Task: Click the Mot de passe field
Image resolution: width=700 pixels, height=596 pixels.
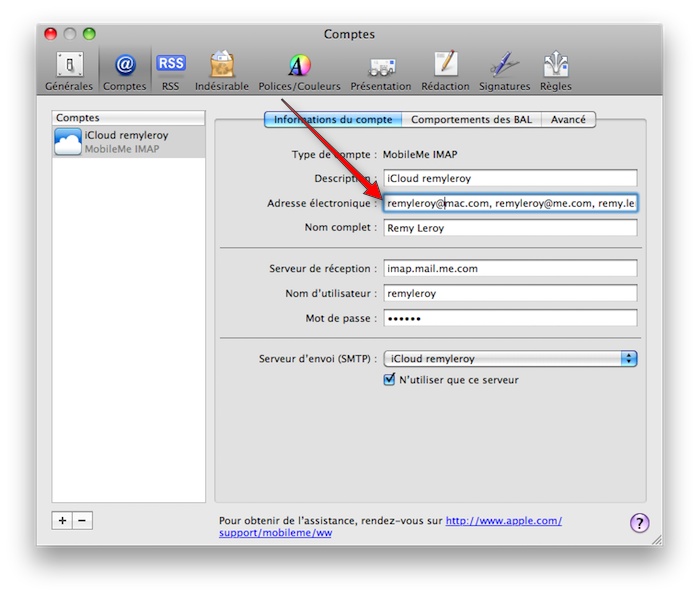Action: [x=510, y=318]
